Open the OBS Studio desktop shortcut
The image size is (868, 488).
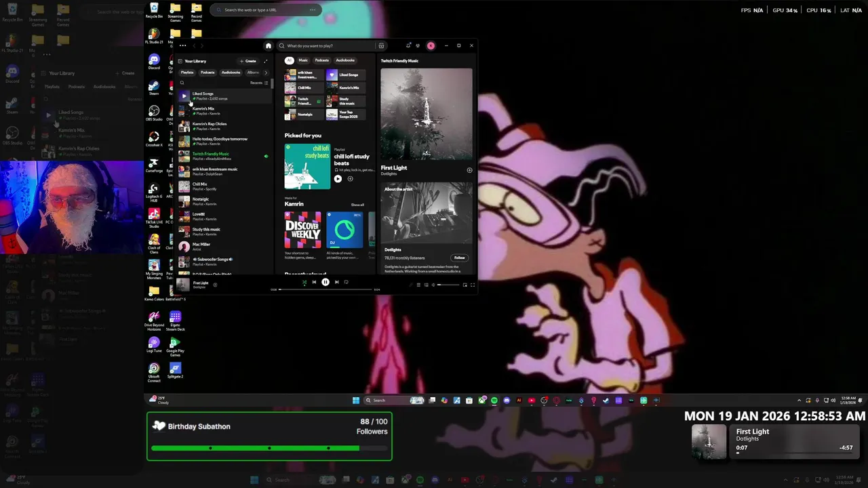point(154,113)
